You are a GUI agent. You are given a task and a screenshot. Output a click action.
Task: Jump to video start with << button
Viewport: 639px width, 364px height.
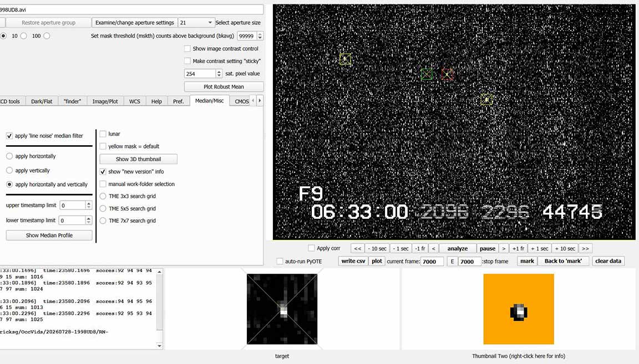(x=357, y=248)
